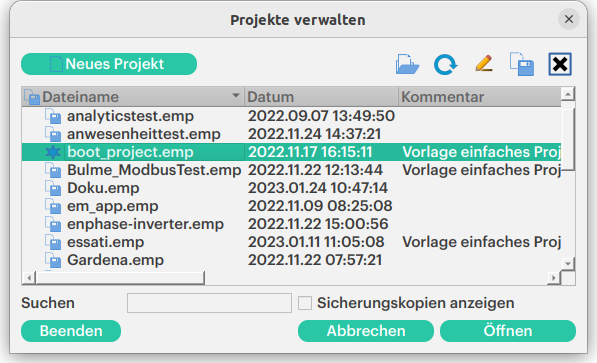Click the black X delete icon
597x363 pixels.
560,64
